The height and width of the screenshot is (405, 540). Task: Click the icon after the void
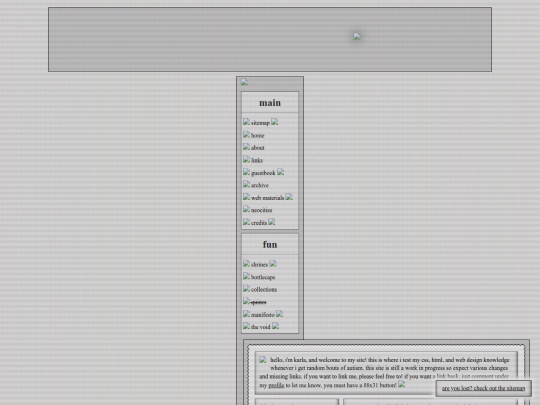point(275,326)
